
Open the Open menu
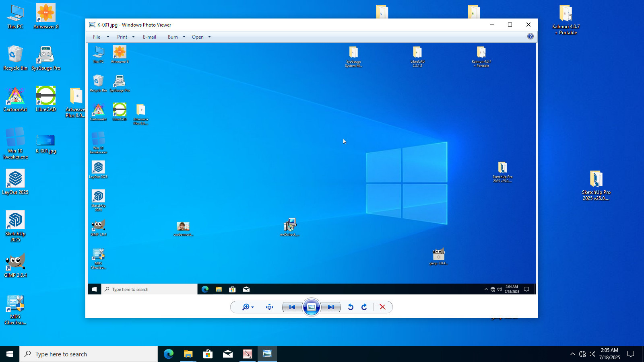202,37
